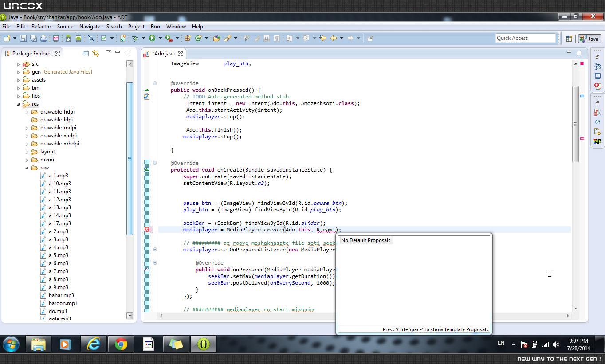Click the New Java Class icon
The image size is (605, 364).
(x=198, y=38)
